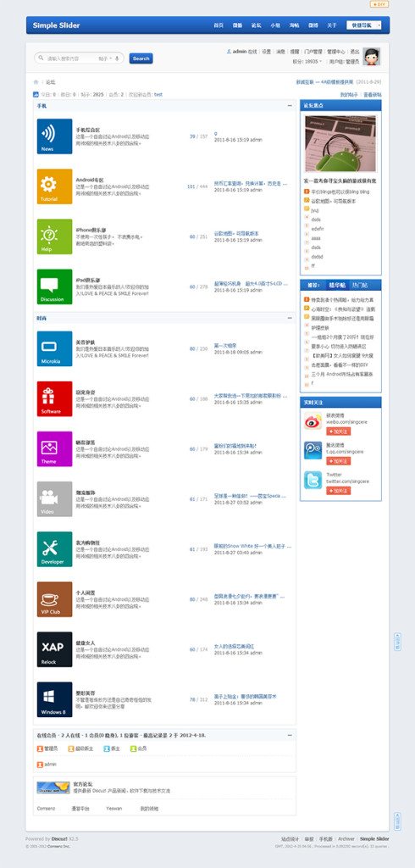Click the microphone icon in search box
The image size is (415, 868).
click(x=117, y=58)
